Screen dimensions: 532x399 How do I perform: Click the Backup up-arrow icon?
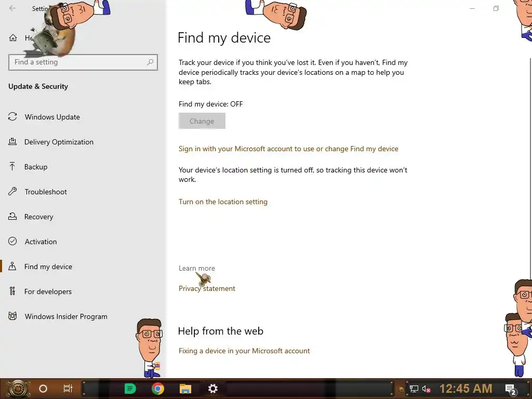point(12,167)
